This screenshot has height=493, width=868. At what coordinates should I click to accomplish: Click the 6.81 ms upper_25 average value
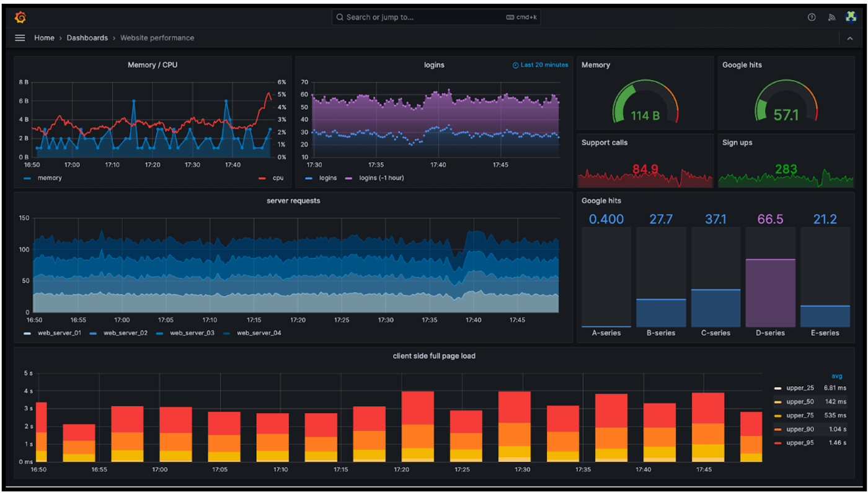pos(835,388)
